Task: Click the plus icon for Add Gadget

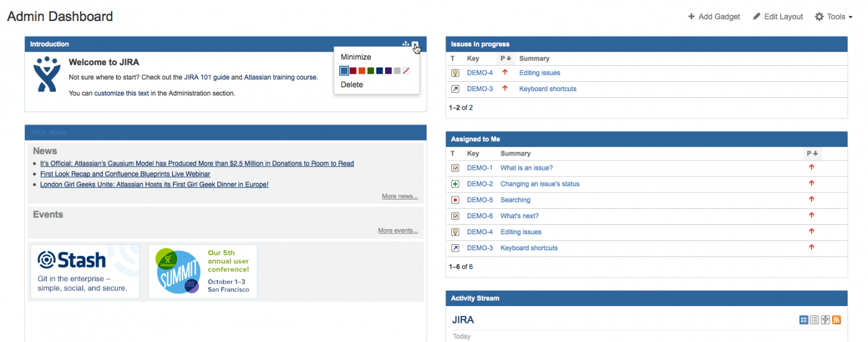Action: point(691,17)
